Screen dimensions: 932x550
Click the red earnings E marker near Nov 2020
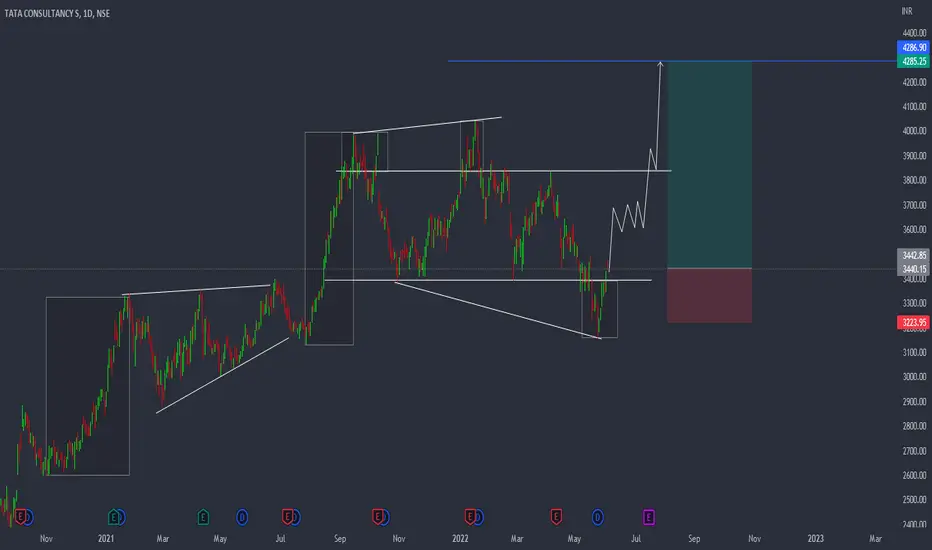(20, 517)
